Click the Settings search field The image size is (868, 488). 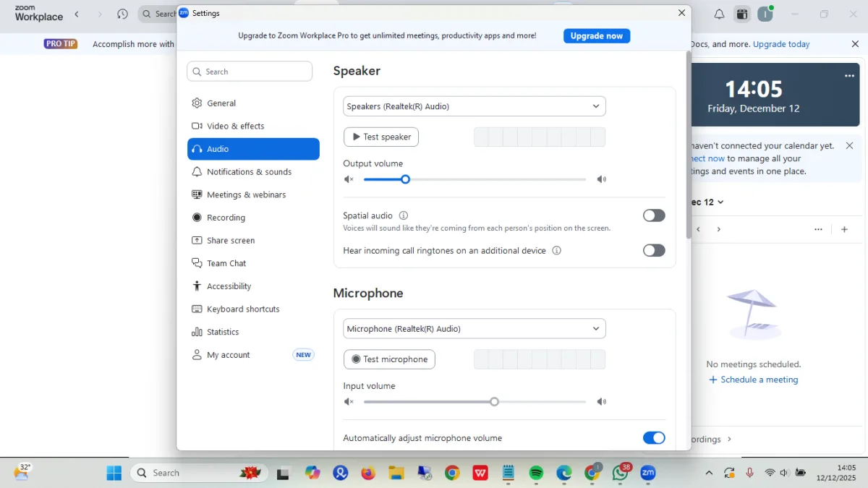coord(250,72)
